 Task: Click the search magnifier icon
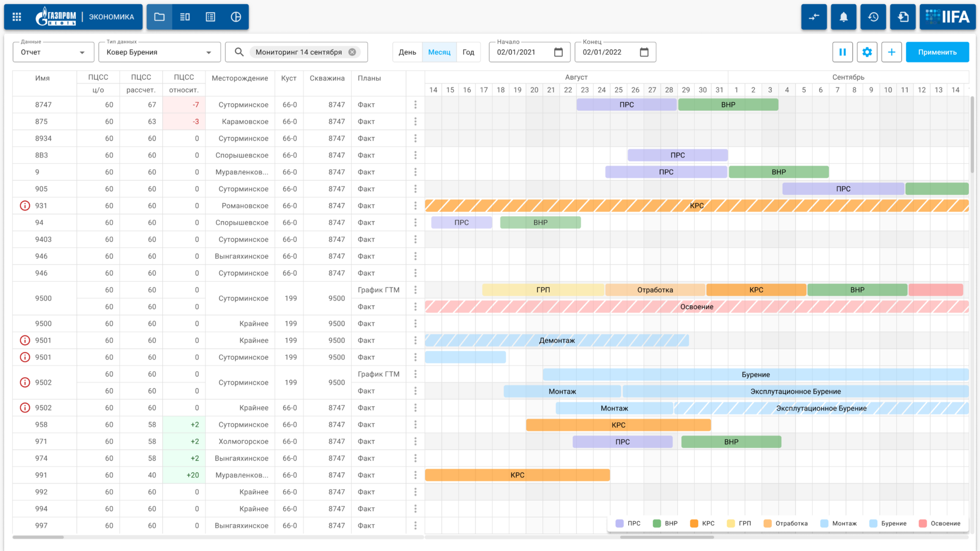point(239,52)
